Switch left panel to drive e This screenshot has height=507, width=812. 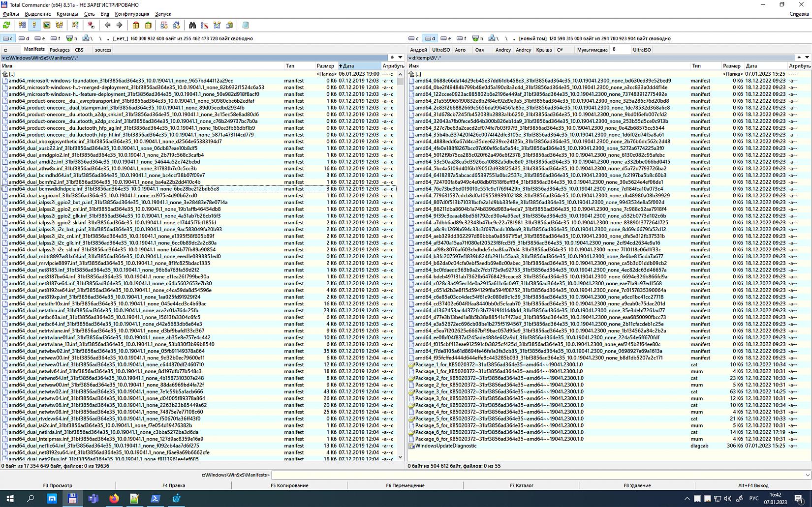pyautogui.click(x=40, y=38)
